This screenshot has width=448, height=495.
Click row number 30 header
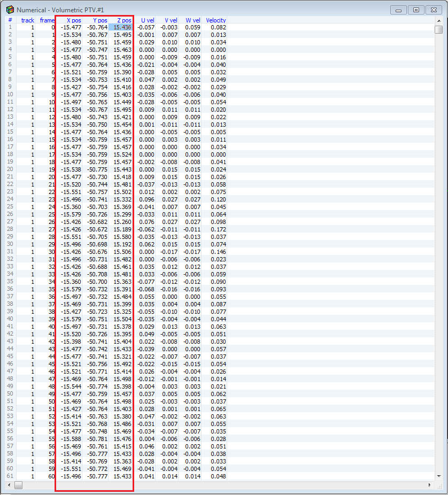10,244
